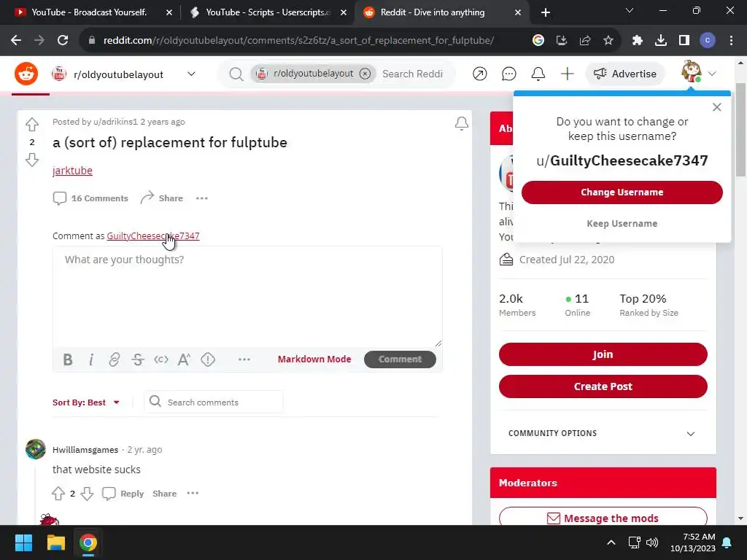Open more formatting options in editor

click(x=244, y=359)
